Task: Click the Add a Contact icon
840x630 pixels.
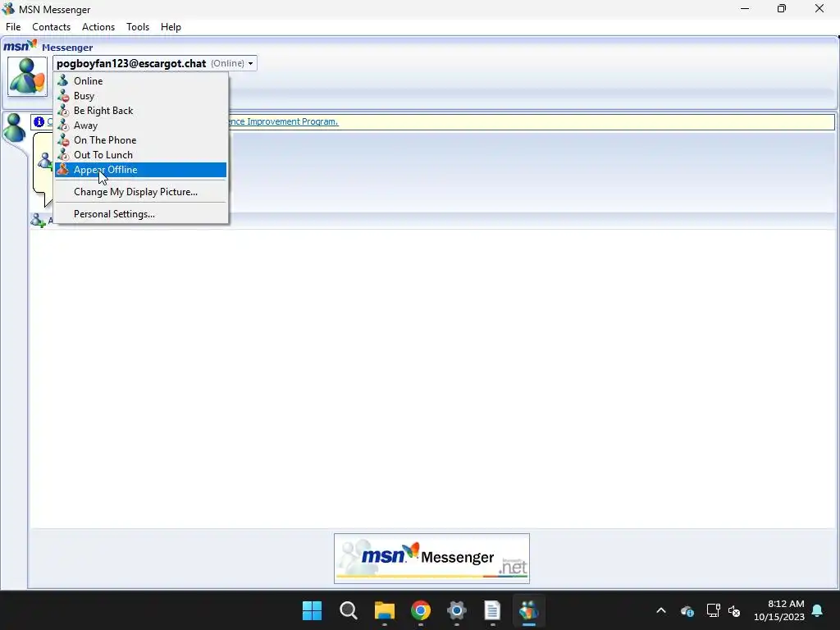Action: click(38, 220)
